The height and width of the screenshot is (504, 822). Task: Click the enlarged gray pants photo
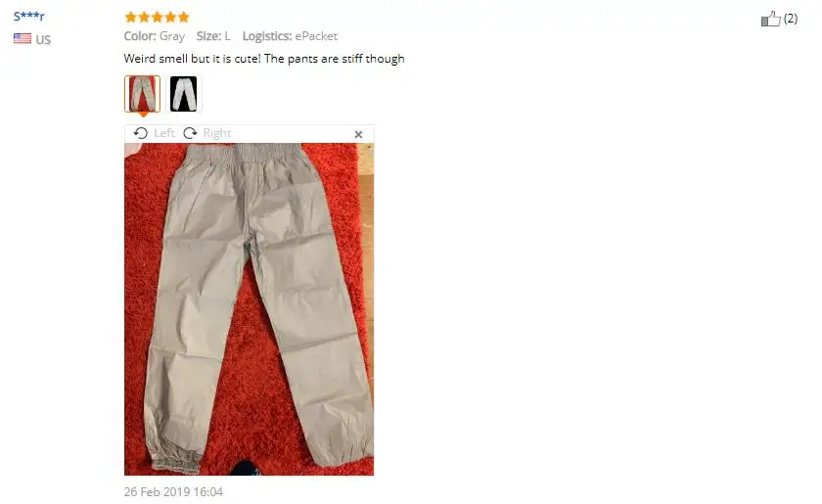(249, 309)
